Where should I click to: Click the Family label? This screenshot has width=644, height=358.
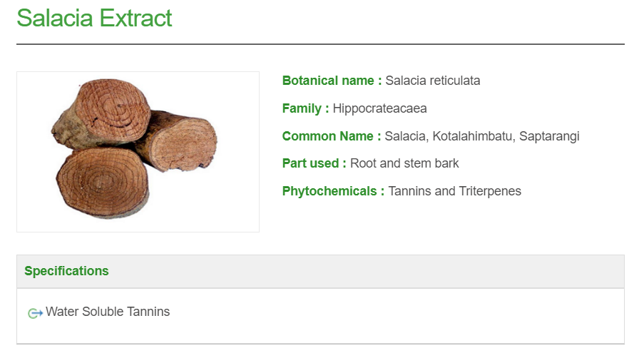pos(305,108)
